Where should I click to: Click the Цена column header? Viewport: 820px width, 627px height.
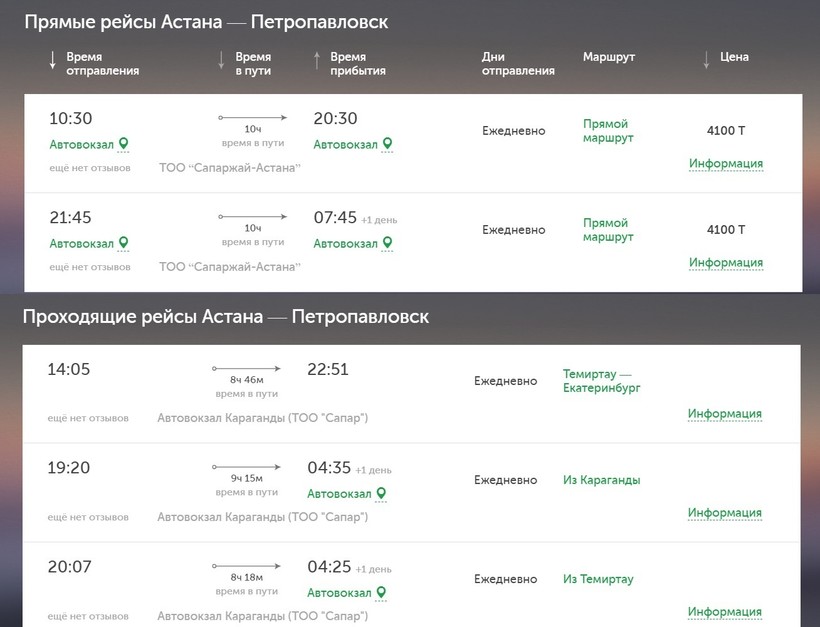click(734, 57)
